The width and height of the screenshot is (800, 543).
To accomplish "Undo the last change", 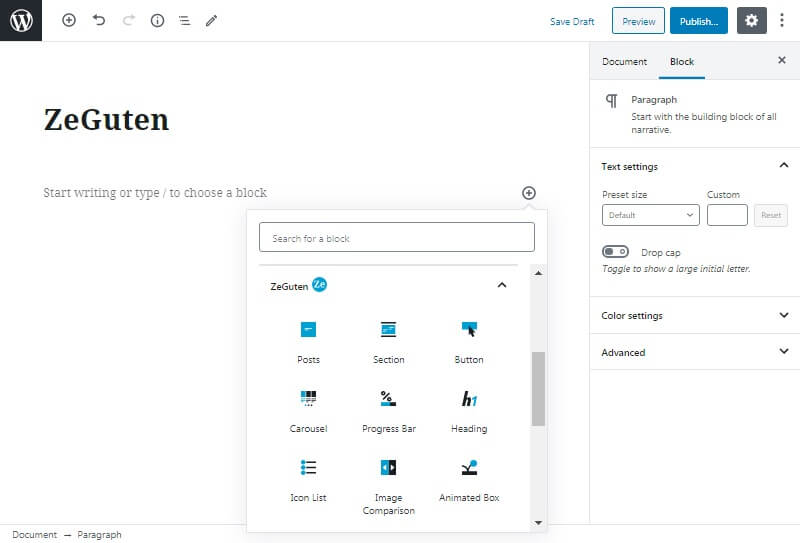I will point(99,20).
